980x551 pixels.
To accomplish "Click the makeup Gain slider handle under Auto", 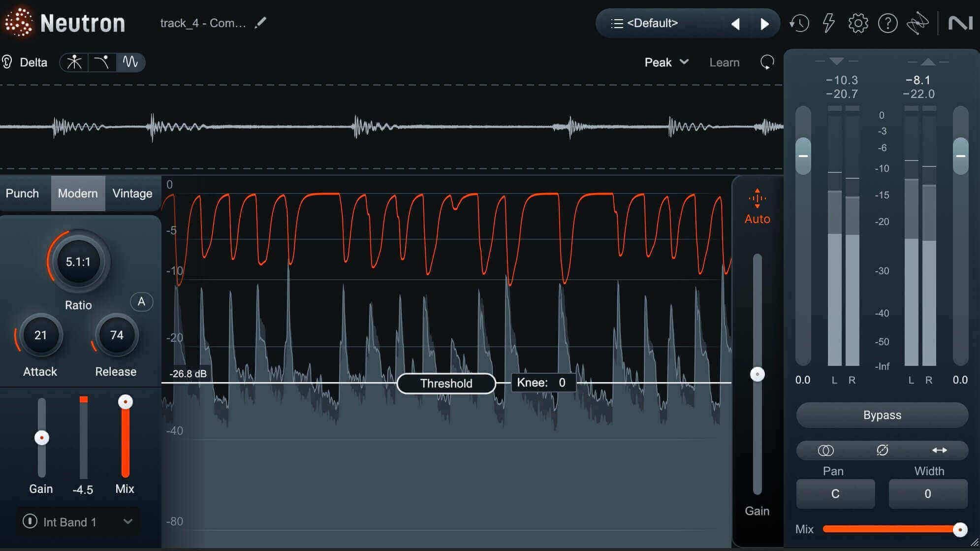I will (x=757, y=374).
